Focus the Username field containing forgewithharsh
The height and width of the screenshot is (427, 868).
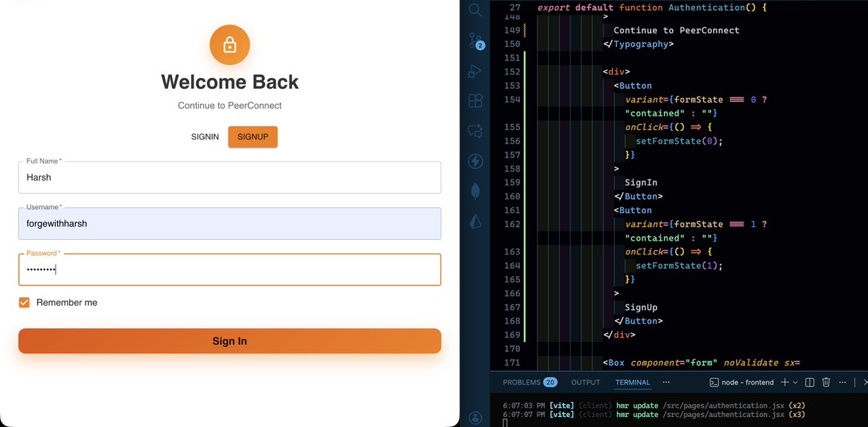point(229,223)
